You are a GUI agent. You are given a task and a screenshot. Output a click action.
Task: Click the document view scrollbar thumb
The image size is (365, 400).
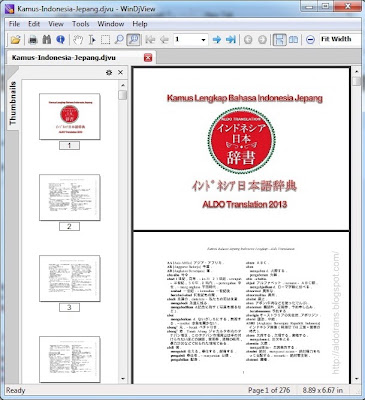coord(356,81)
